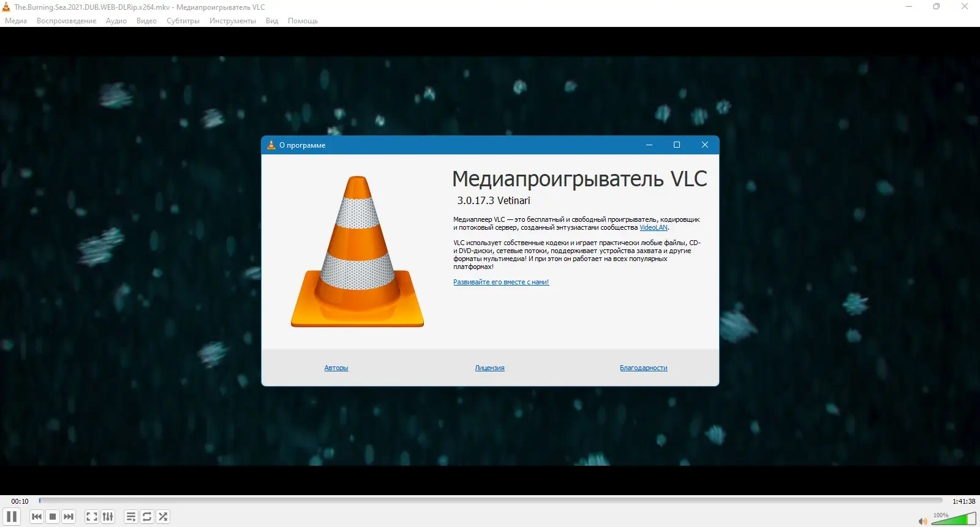
Task: Open the Благодарности link
Action: pyautogui.click(x=644, y=368)
